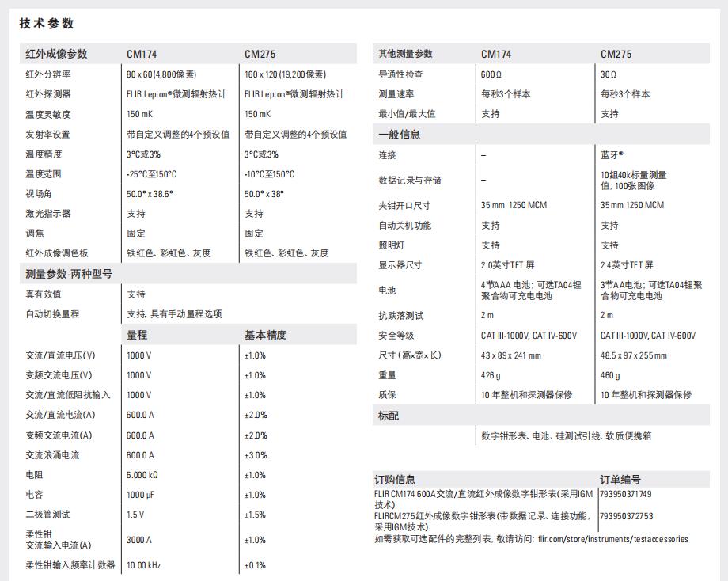Select the value -10°C至150°C
The width and height of the screenshot is (728, 581).
(x=269, y=174)
